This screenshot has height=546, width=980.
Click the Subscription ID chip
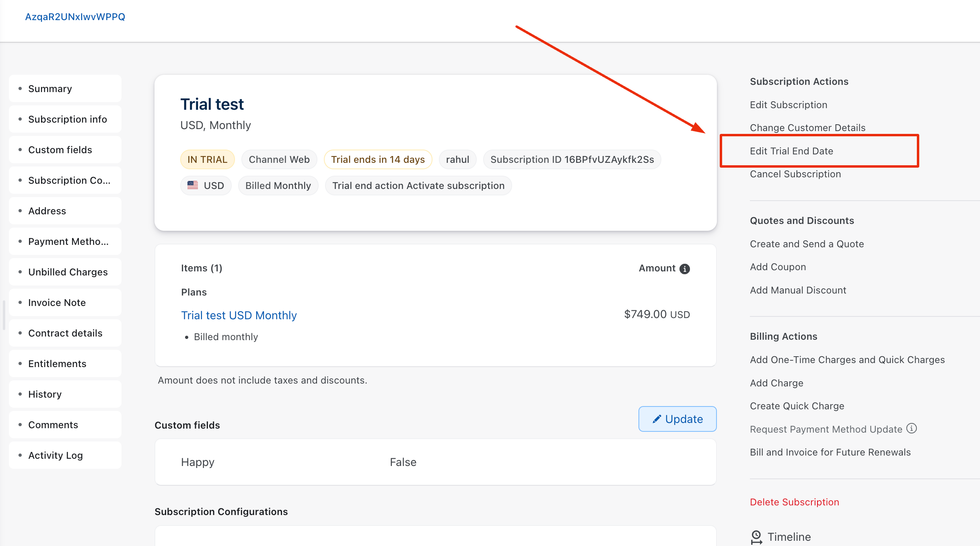pyautogui.click(x=572, y=160)
